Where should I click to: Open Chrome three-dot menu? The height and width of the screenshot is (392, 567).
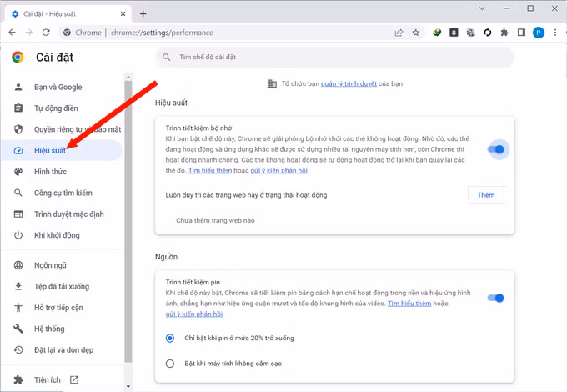[x=554, y=33]
